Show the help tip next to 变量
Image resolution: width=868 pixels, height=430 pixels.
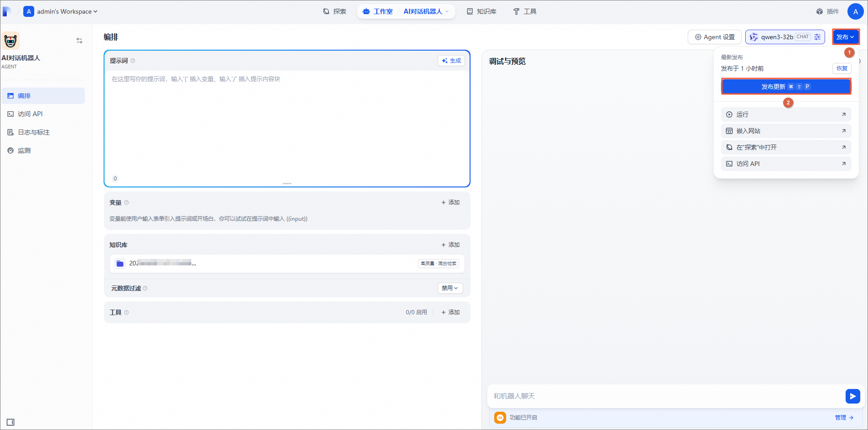[126, 202]
